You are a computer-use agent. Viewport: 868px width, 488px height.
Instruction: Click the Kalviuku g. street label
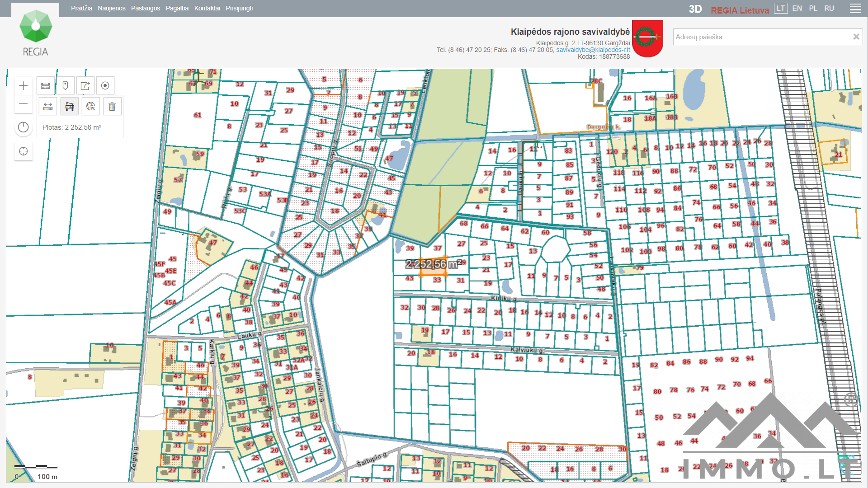point(527,350)
